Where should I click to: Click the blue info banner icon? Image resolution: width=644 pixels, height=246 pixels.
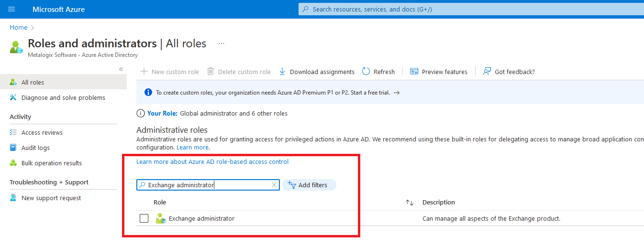[x=148, y=93]
